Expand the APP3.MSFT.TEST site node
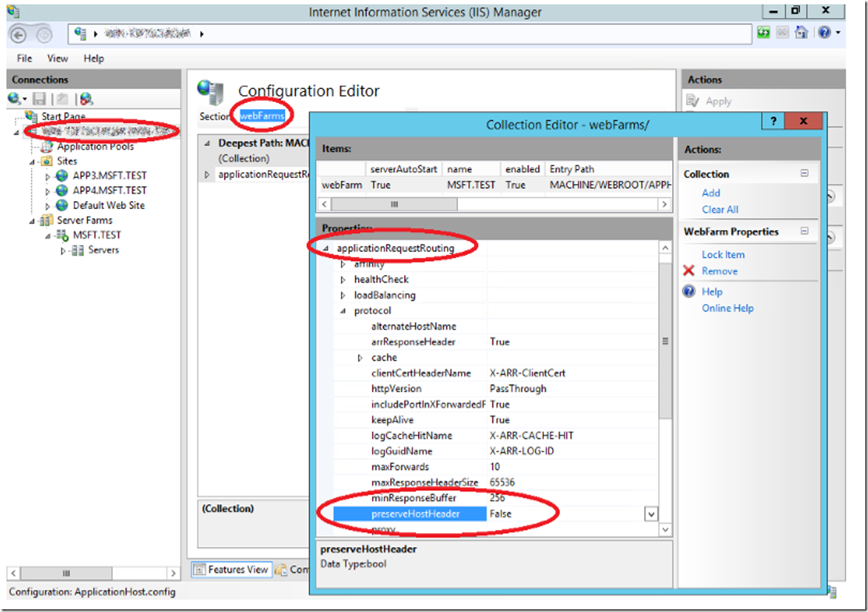Screen dimensions: 868x612 [x=47, y=176]
